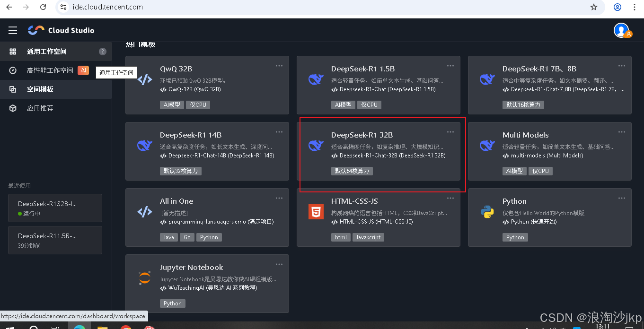The height and width of the screenshot is (329, 644).
Task: Open more options on DeepSeek-R1 32B card
Action: pos(450,132)
